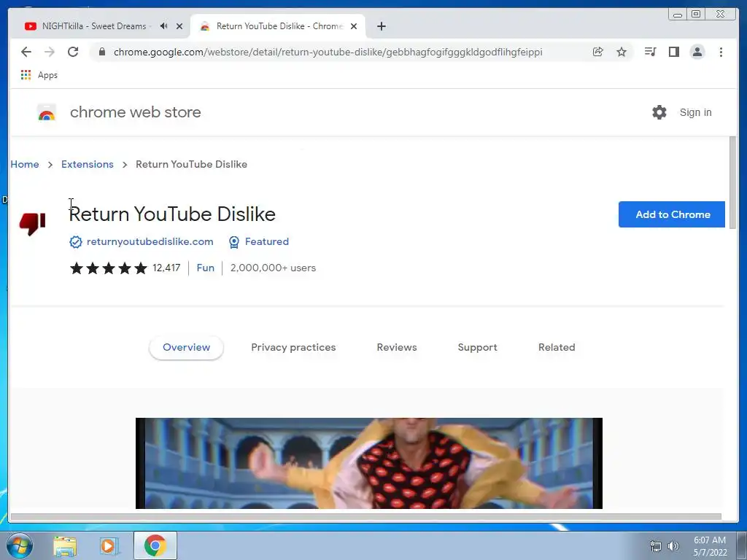Viewport: 747px width, 560px height.
Task: Click the Chrome Web Store rainbow logo
Action: 46,113
